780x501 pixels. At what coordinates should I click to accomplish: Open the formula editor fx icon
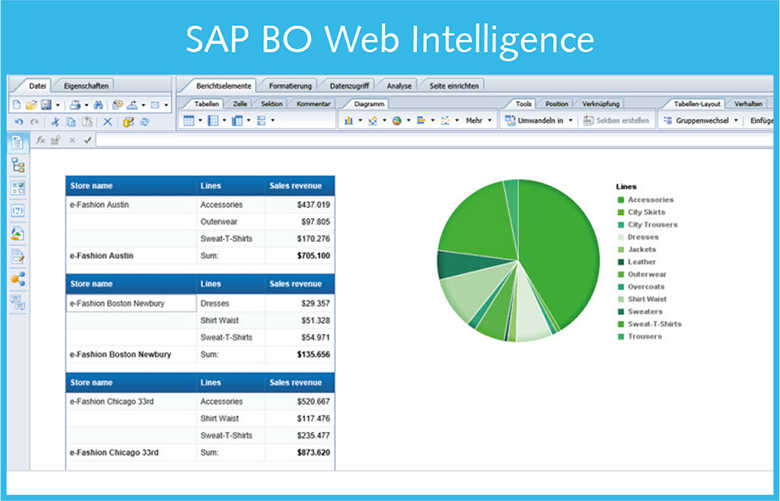[40, 140]
